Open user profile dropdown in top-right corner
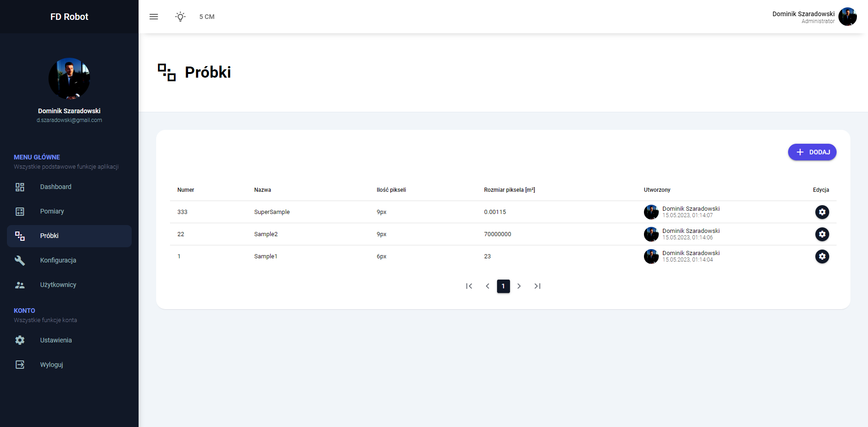Viewport: 868px width, 427px height. pos(847,17)
